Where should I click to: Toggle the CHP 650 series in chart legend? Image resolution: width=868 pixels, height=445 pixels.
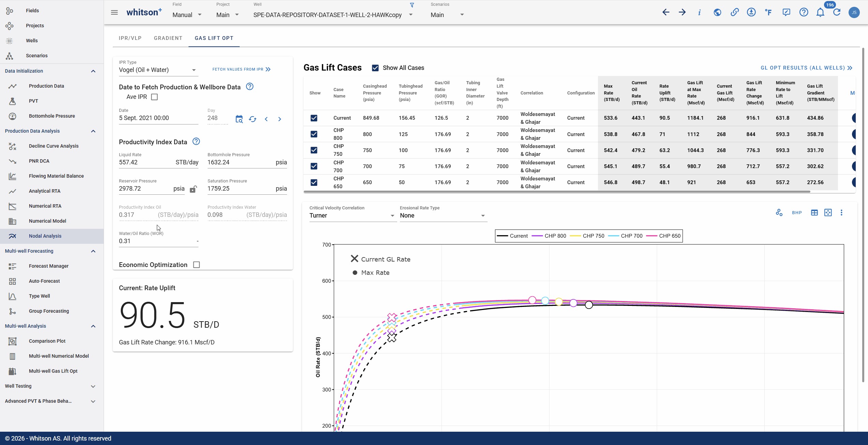(x=663, y=236)
